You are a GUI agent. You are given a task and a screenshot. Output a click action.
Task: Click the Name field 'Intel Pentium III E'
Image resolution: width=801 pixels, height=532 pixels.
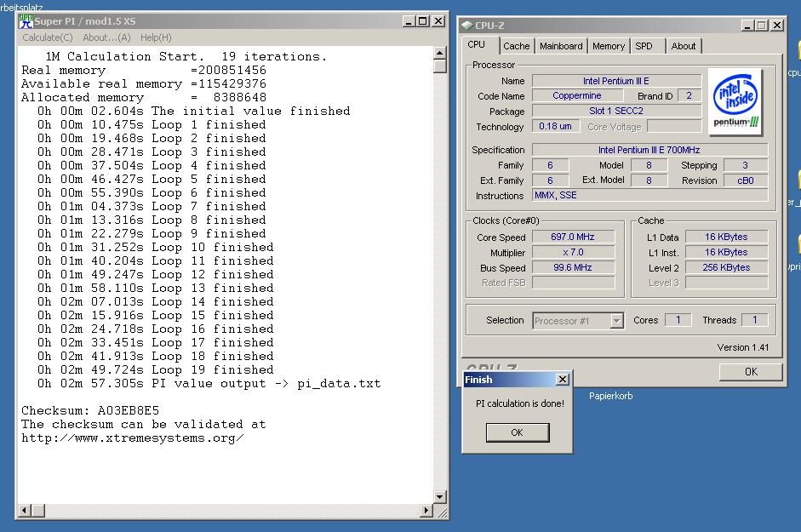(x=616, y=81)
